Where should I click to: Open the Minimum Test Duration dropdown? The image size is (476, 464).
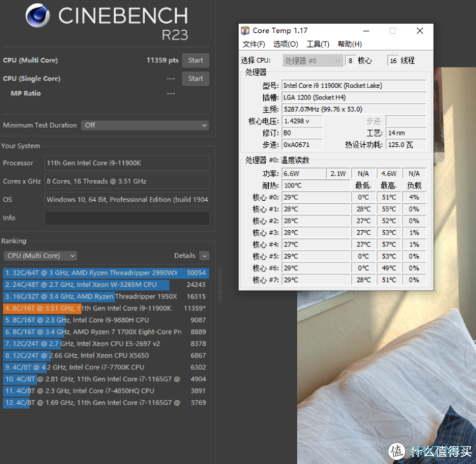pos(145,125)
